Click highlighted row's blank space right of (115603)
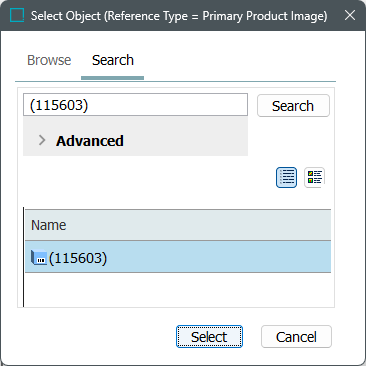 point(219,258)
